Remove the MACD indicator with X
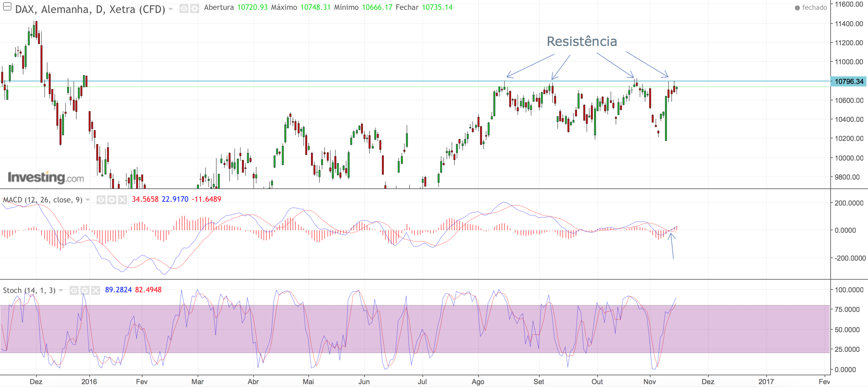 point(122,200)
